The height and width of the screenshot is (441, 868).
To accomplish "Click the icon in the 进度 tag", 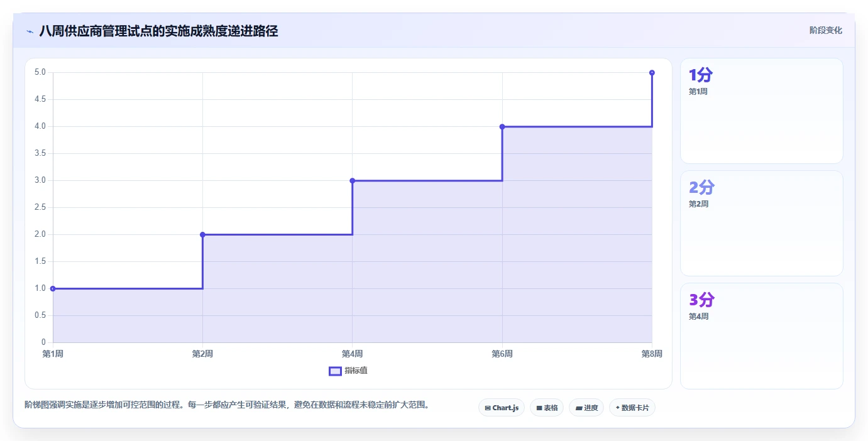I will [578, 408].
